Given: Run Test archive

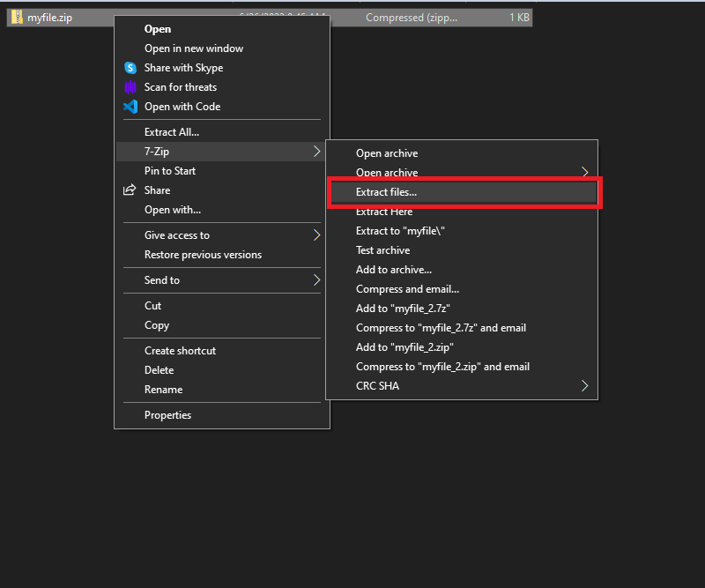Looking at the screenshot, I should (382, 250).
